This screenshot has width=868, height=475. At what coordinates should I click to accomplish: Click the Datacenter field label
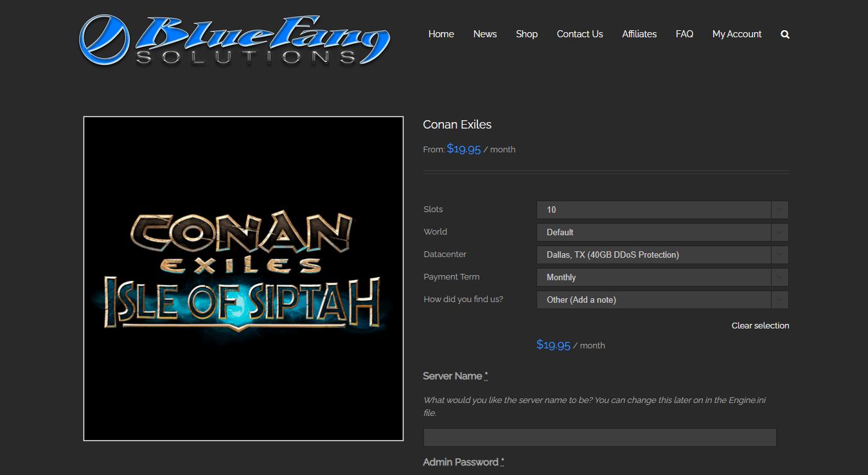click(445, 255)
